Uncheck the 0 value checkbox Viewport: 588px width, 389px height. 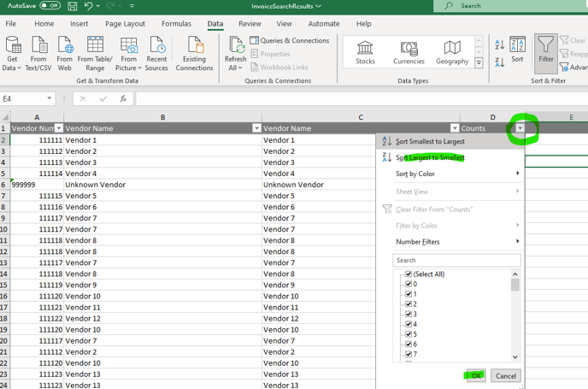coord(409,284)
